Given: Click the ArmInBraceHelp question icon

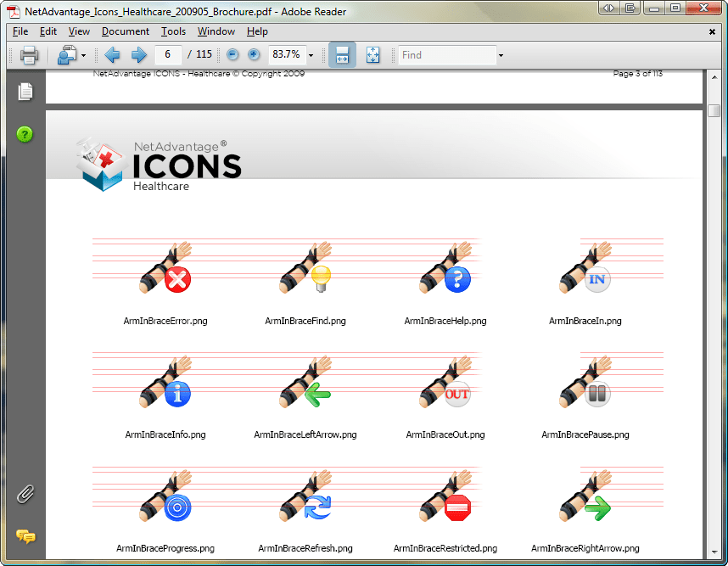Looking at the screenshot, I should (x=445, y=267).
